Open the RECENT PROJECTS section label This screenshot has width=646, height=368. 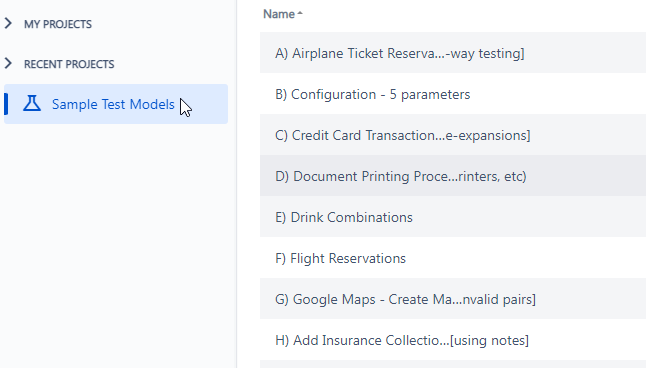tap(69, 64)
